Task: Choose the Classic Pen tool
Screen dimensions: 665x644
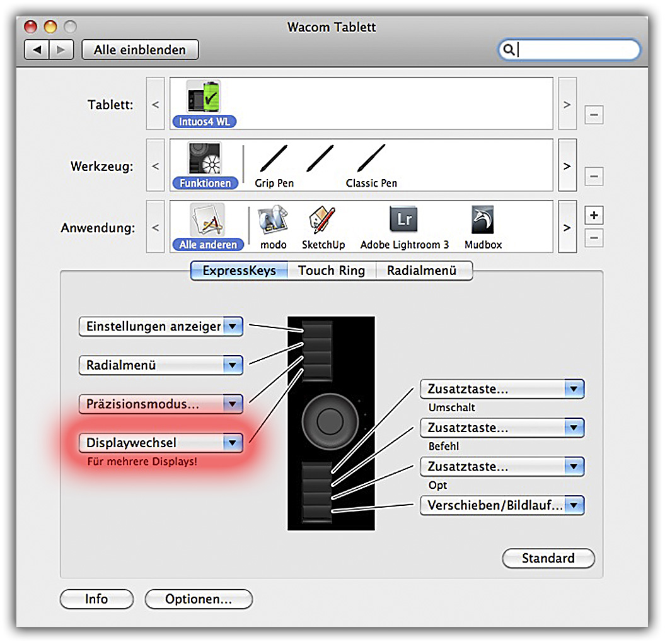Action: 371,162
